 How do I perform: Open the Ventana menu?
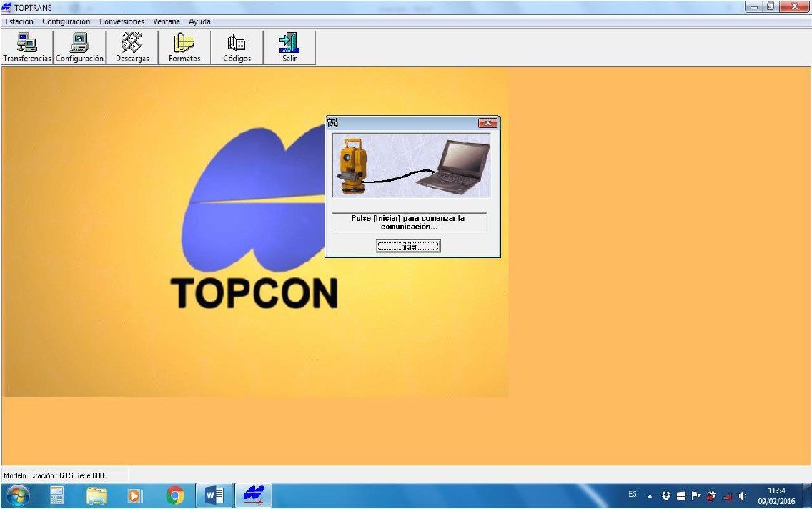[167, 21]
